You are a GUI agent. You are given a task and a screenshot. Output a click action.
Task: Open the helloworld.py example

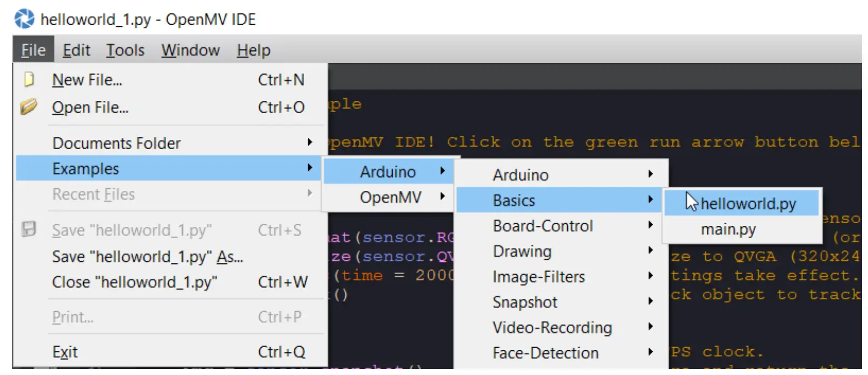742,203
